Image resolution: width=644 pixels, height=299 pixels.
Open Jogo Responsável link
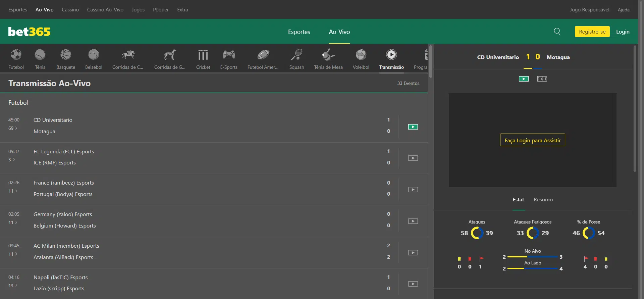pos(589,10)
